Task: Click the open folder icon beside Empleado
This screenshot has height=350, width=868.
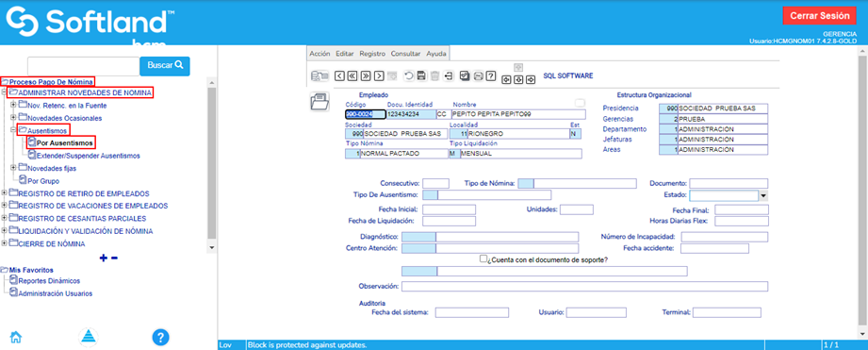Action: 319,103
